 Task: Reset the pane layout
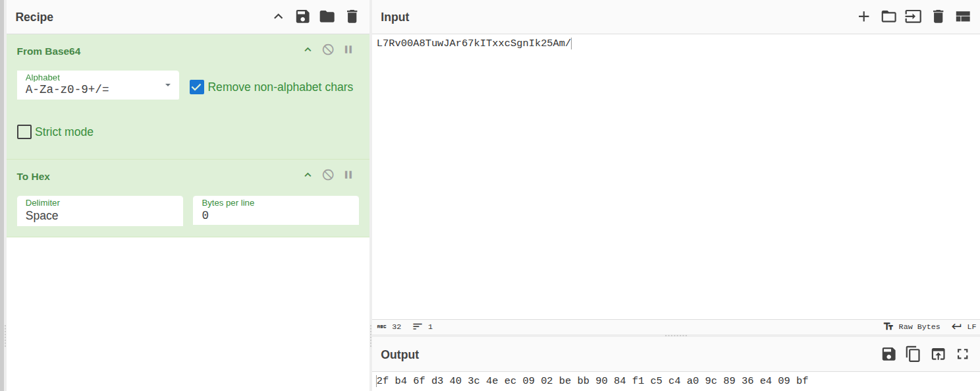point(963,16)
